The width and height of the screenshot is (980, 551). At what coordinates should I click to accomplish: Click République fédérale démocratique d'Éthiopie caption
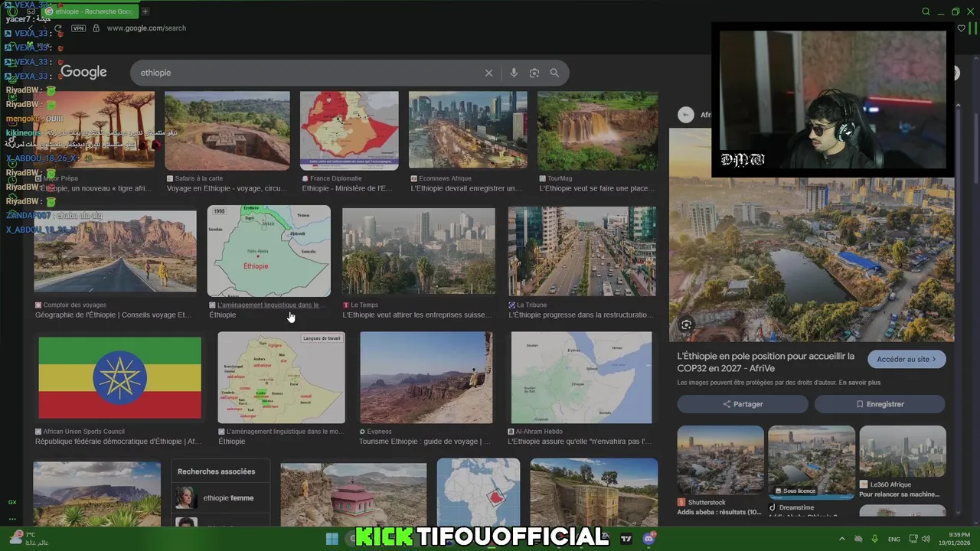[118, 442]
